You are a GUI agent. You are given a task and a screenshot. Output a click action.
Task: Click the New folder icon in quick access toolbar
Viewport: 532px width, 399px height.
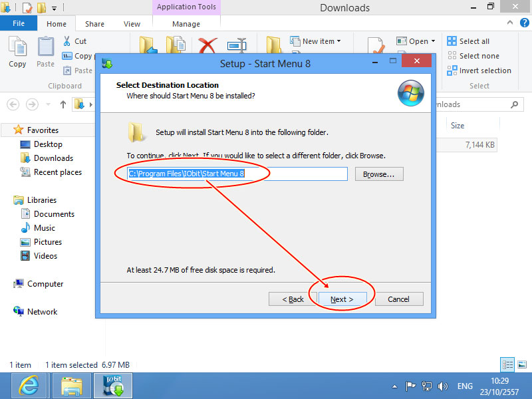point(41,7)
